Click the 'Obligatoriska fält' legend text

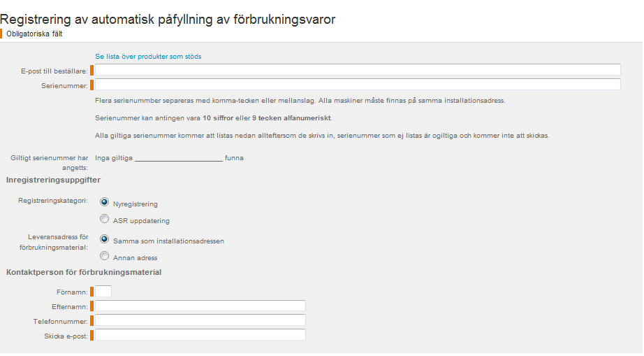pos(34,34)
